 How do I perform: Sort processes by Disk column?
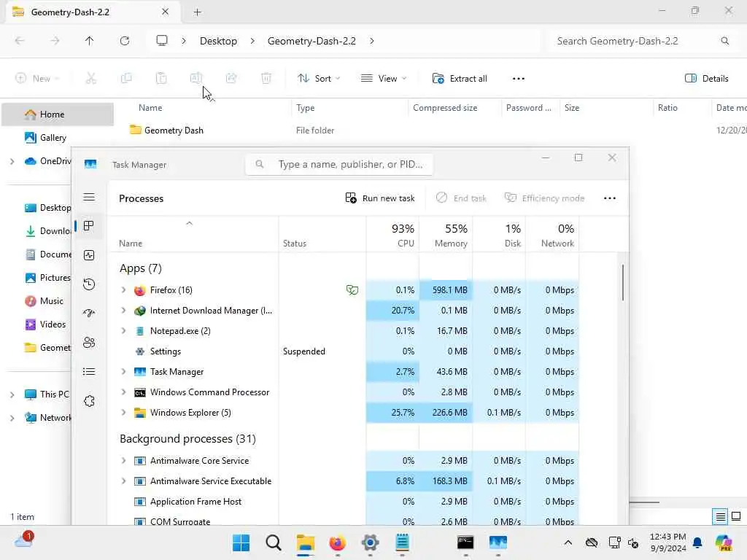point(499,236)
